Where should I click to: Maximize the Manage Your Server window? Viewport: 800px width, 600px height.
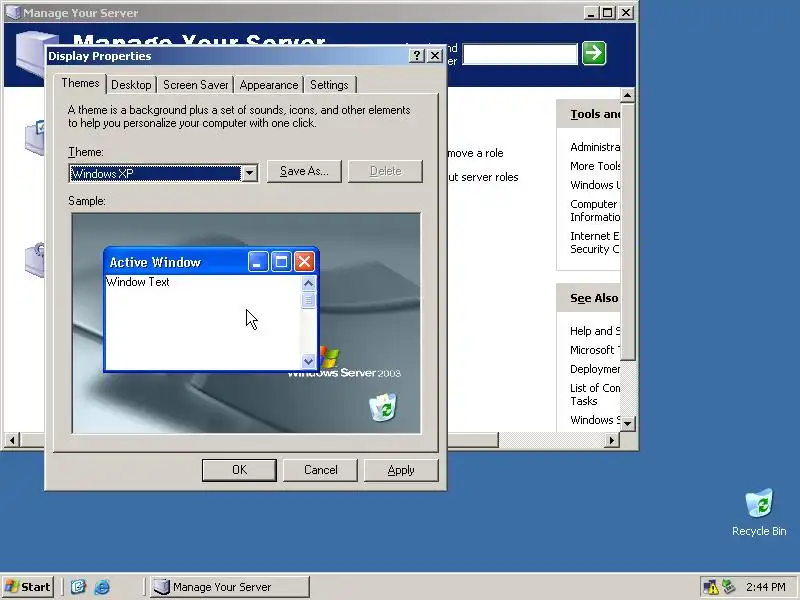click(608, 13)
